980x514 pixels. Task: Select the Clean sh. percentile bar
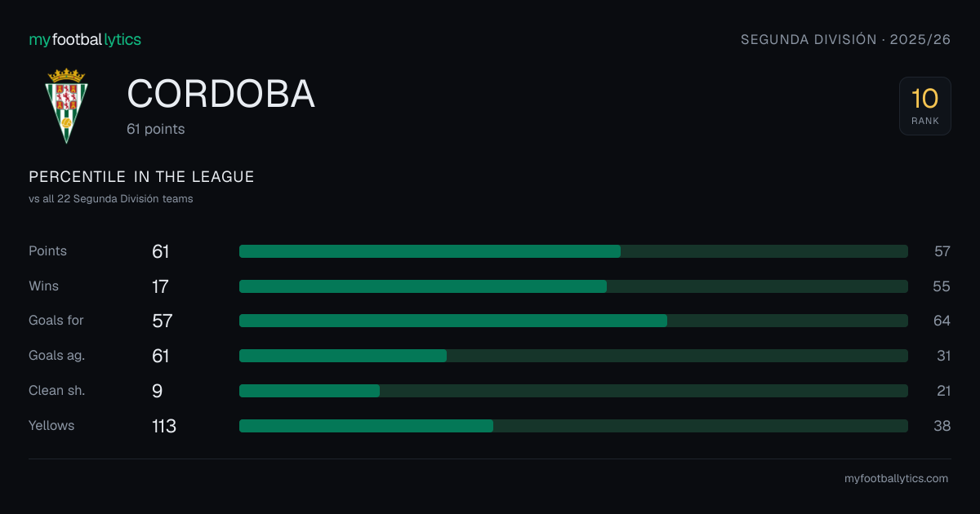pos(573,391)
